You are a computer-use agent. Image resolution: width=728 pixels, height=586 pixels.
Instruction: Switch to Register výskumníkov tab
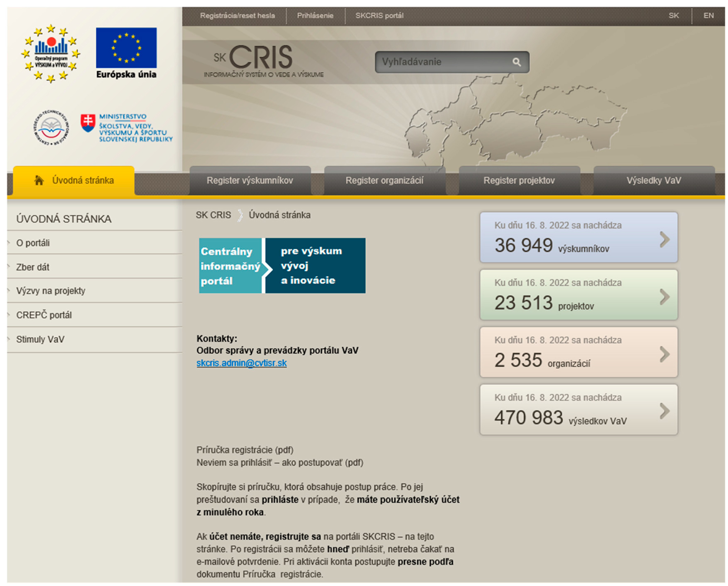[x=250, y=180]
